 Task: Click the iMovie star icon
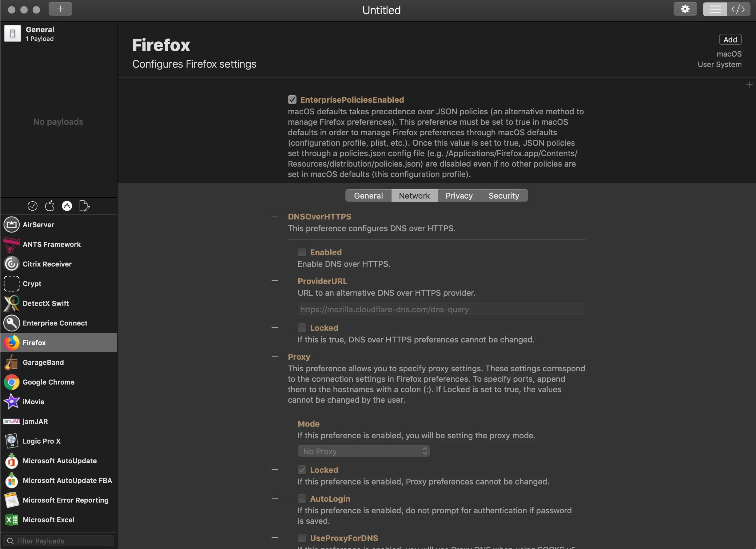point(12,401)
